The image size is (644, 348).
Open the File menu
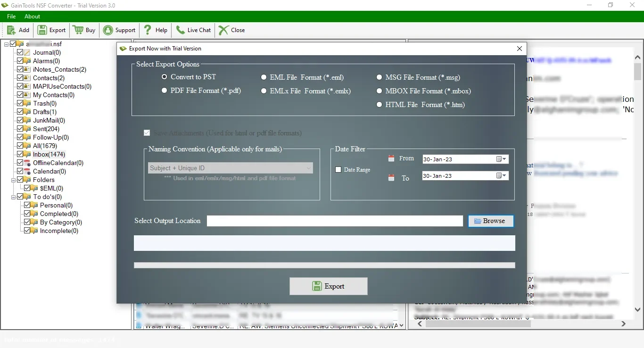point(11,17)
